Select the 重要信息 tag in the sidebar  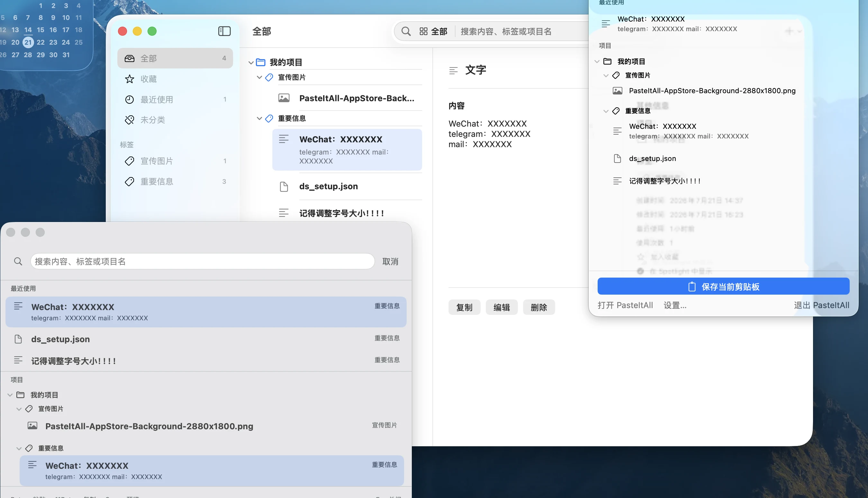tap(175, 181)
